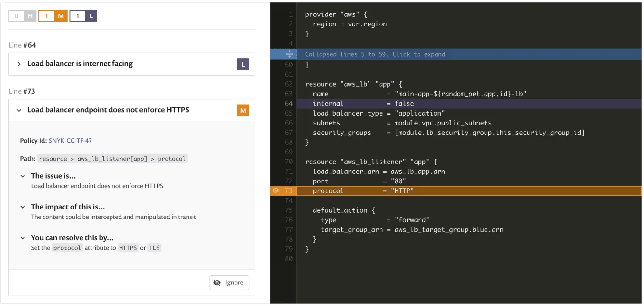The height and width of the screenshot is (306, 644).
Task: Collapse "The issue is..." section
Action: point(23,176)
